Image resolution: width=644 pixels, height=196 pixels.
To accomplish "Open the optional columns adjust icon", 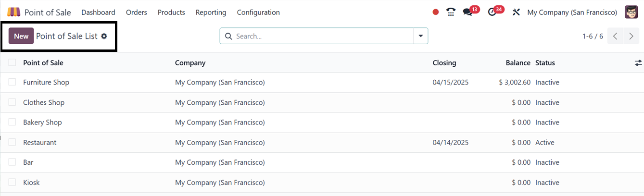I will [x=638, y=63].
